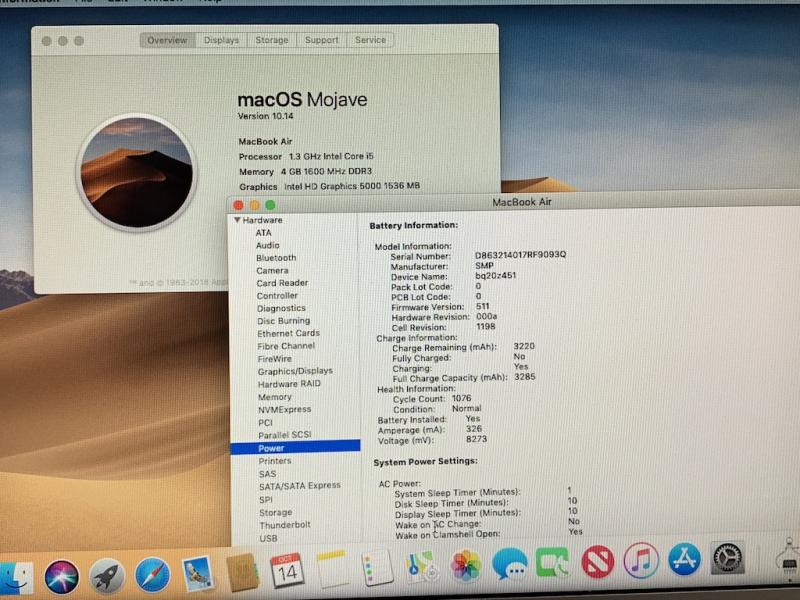This screenshot has height=600, width=800.
Task: Click battery serial number D863214017RF9093Q
Action: [x=520, y=255]
